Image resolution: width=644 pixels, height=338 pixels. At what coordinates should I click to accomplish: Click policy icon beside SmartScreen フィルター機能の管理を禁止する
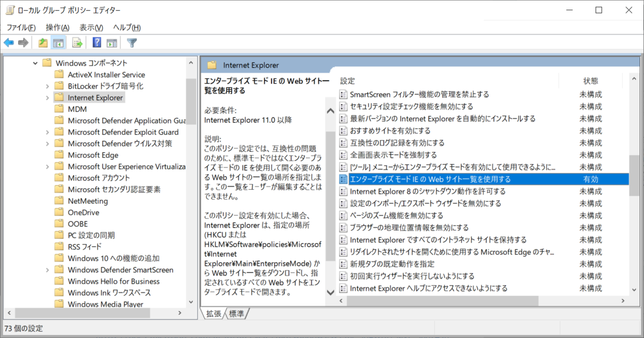343,94
